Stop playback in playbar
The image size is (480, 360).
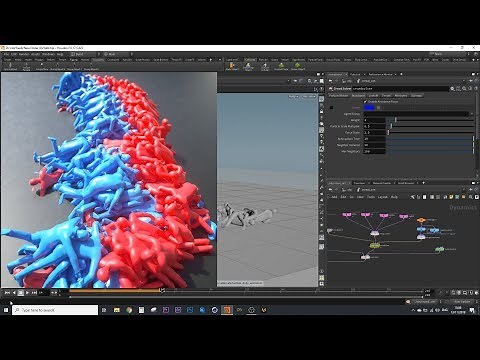point(21,293)
